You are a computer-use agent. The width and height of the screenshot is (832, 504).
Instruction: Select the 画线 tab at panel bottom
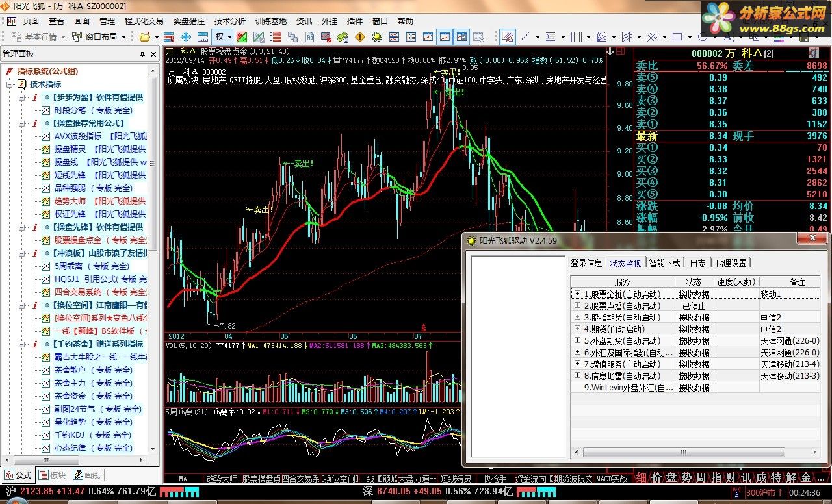click(86, 475)
